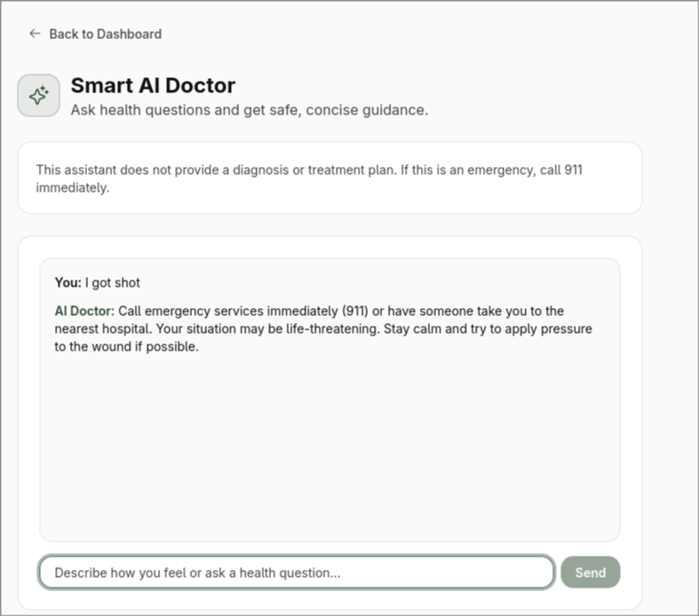The width and height of the screenshot is (699, 616).
Task: Click the emergency disclaimer notice card
Action: (x=330, y=178)
